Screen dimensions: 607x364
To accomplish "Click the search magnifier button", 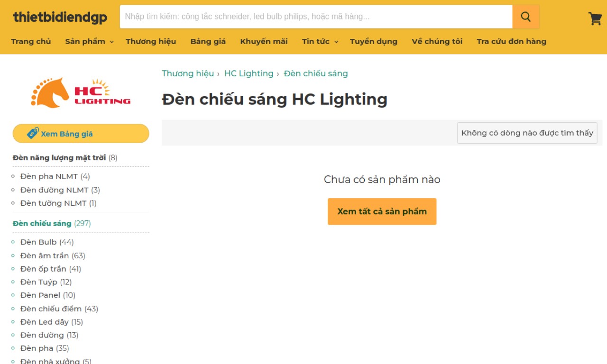I will pos(525,17).
